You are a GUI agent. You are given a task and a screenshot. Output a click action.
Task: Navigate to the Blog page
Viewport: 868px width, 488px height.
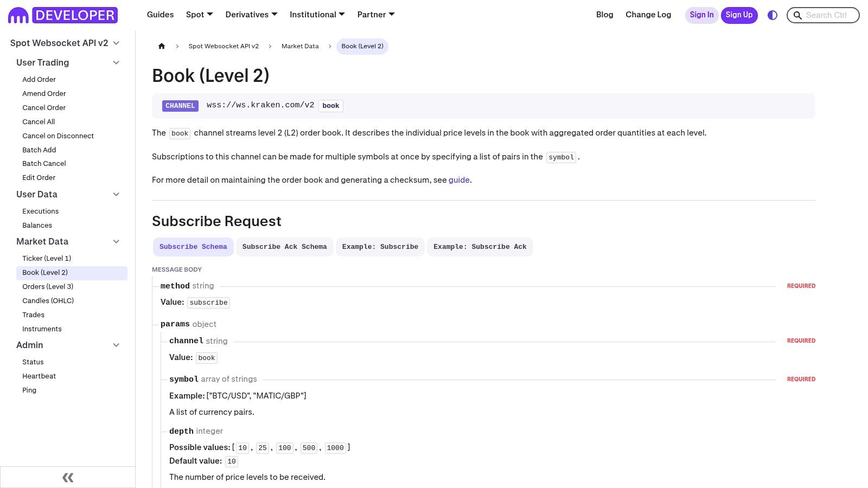coord(604,15)
